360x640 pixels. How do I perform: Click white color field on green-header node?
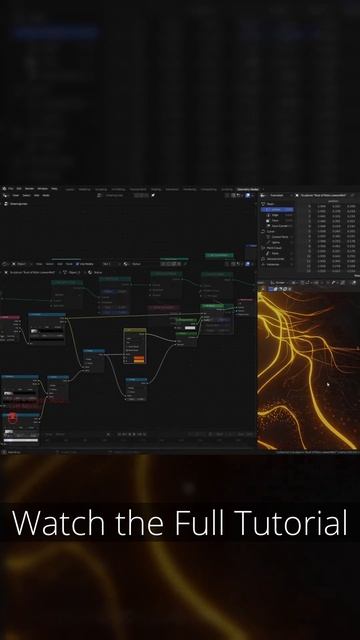190,328
